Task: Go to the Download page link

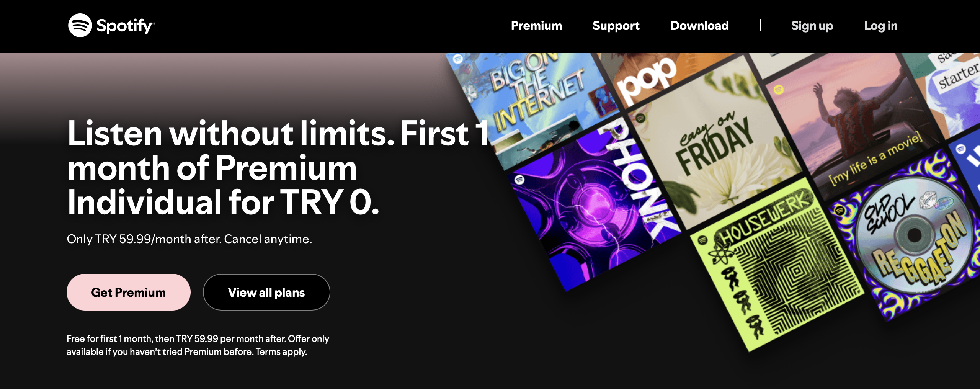Action: click(699, 26)
